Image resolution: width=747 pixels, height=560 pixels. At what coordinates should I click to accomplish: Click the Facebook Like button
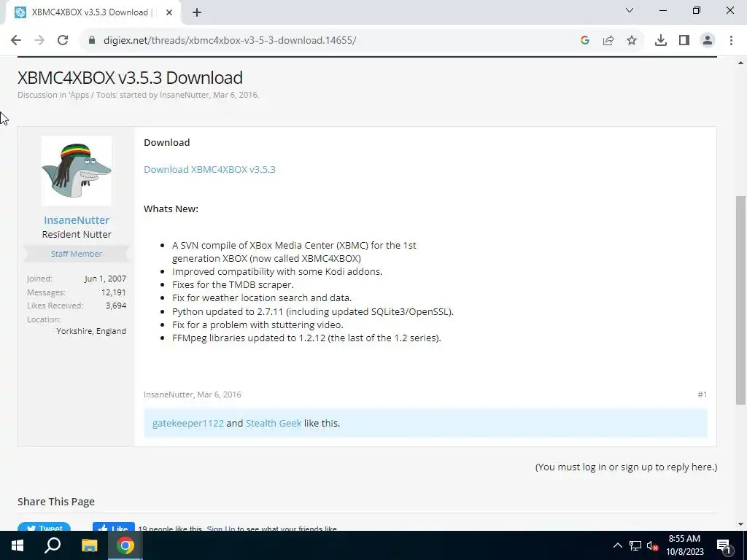click(x=113, y=526)
